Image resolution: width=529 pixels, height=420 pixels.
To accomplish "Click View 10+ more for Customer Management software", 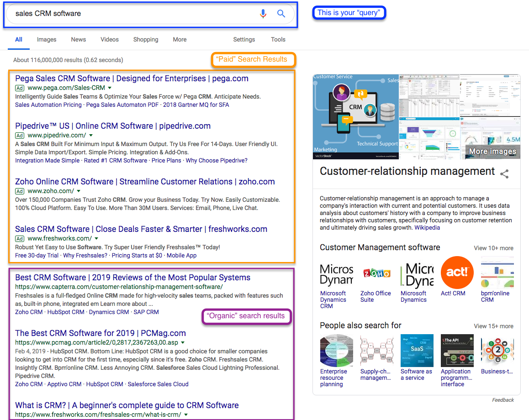I will (x=493, y=248).
